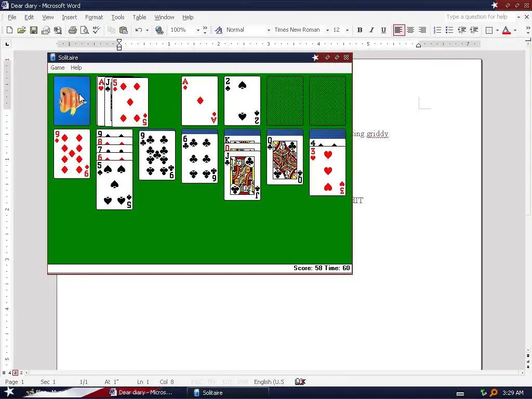Click in the Type a question field
The height and width of the screenshot is (399, 532).
tap(478, 17)
